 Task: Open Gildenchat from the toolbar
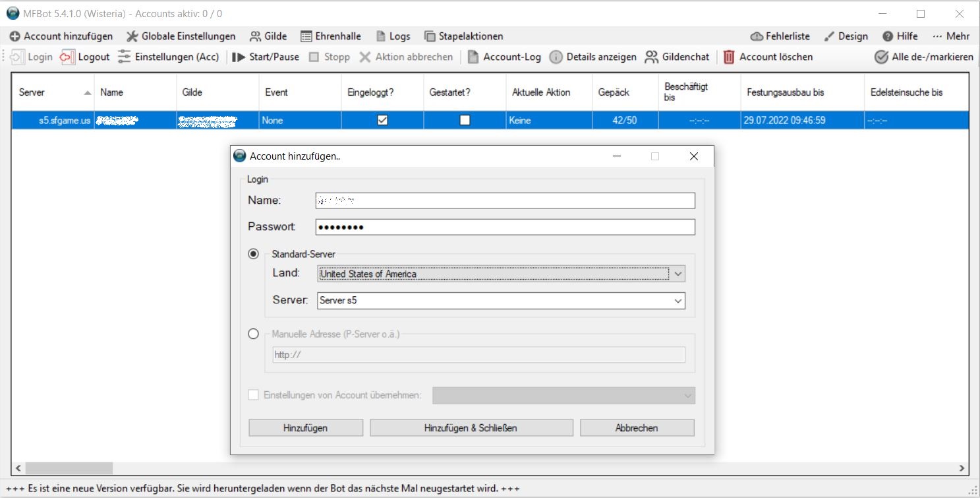click(x=677, y=57)
